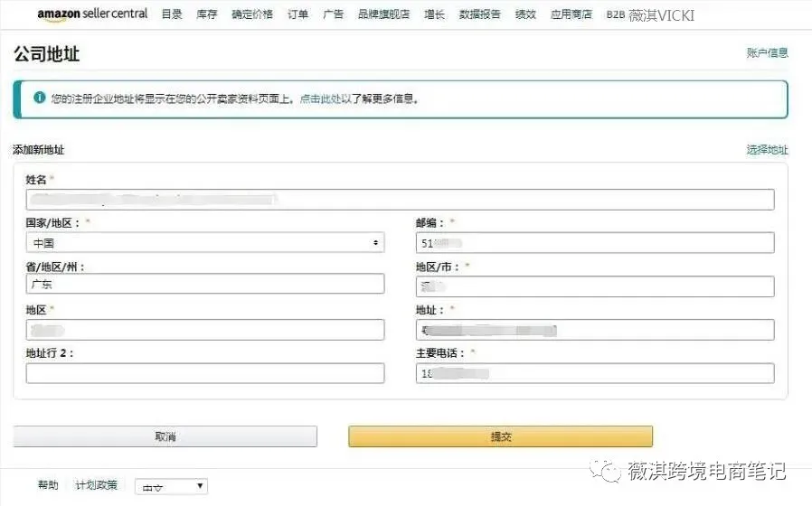Viewport: 812px width, 506px height.
Task: Focus the 姓名 input field
Action: [401, 200]
